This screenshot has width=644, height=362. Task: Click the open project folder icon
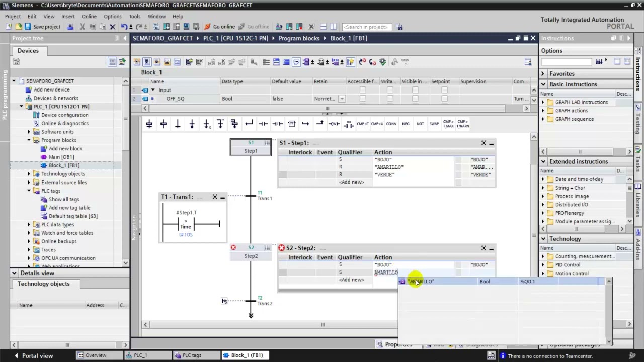pyautogui.click(x=19, y=27)
